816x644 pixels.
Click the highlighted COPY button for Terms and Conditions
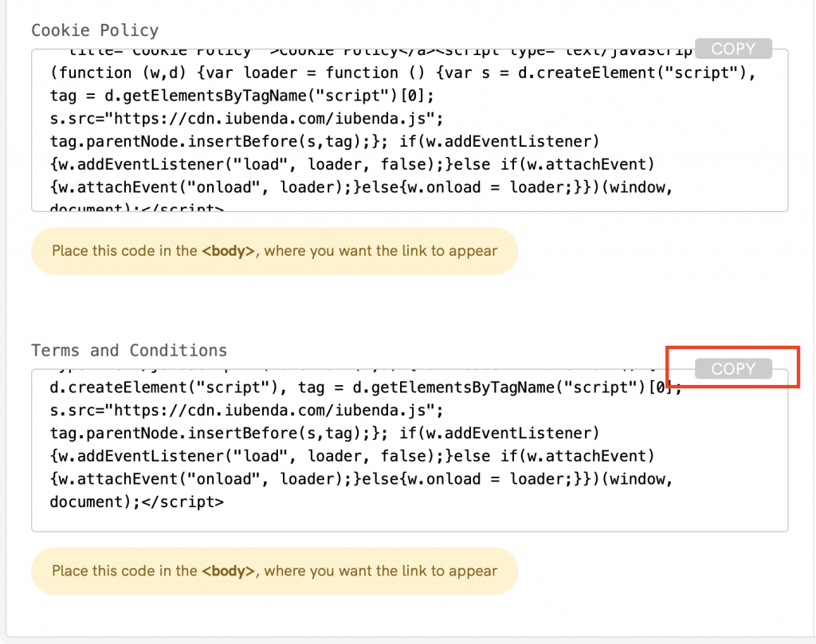click(732, 368)
